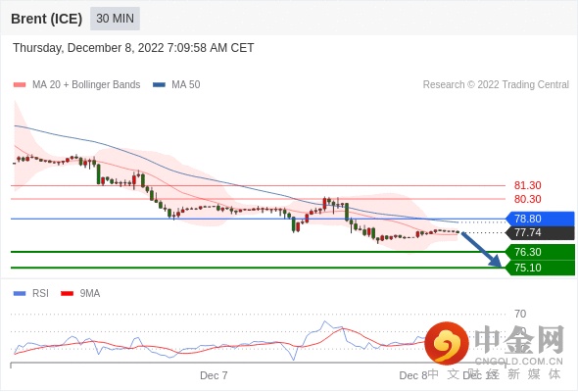Toggle the 9MA legend item
Viewport: 578px width, 392px height.
tap(80, 294)
